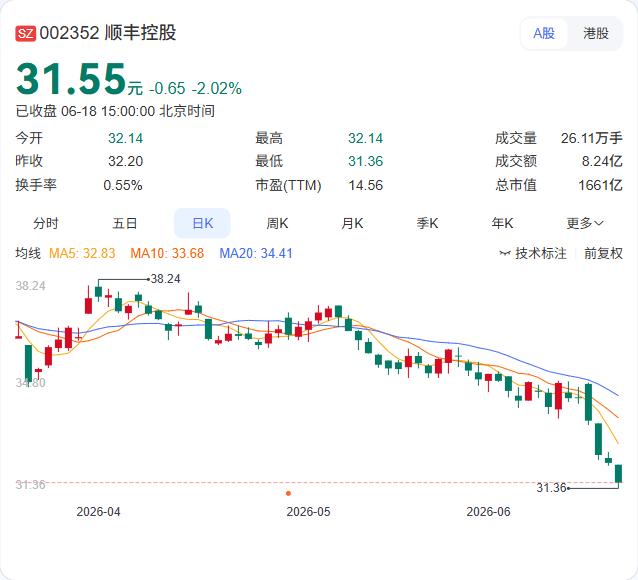Click the MA5: 32.83 indicator label
Screen dimensions: 638x580
pyautogui.click(x=82, y=254)
